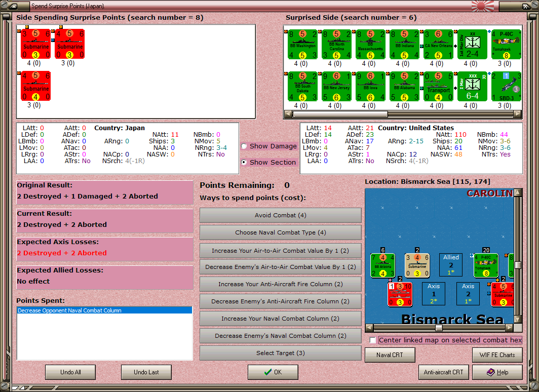Click the Location Bismarck Sea label

tap(428, 181)
